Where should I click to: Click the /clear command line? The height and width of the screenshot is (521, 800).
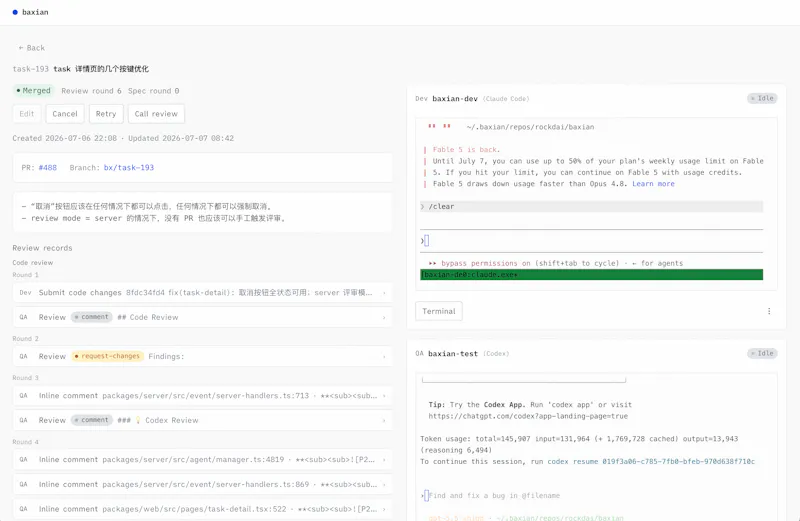coord(591,207)
